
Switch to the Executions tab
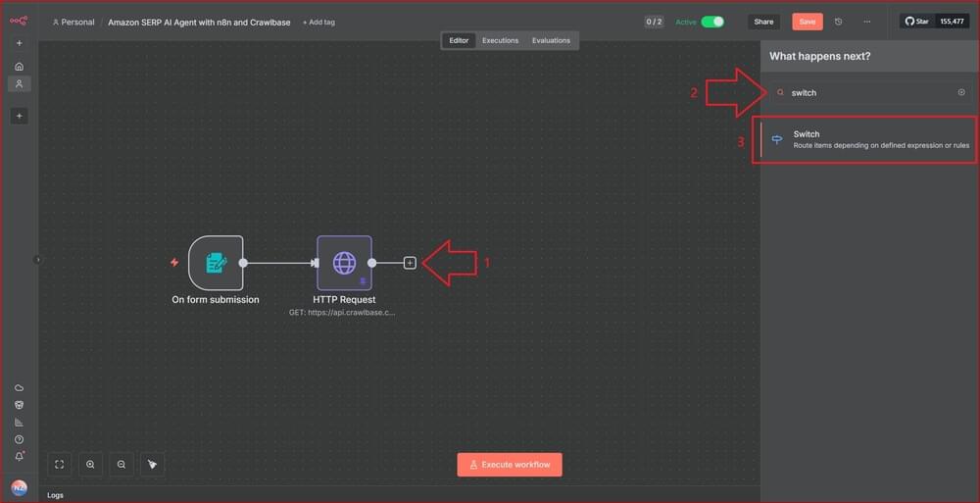pos(500,40)
